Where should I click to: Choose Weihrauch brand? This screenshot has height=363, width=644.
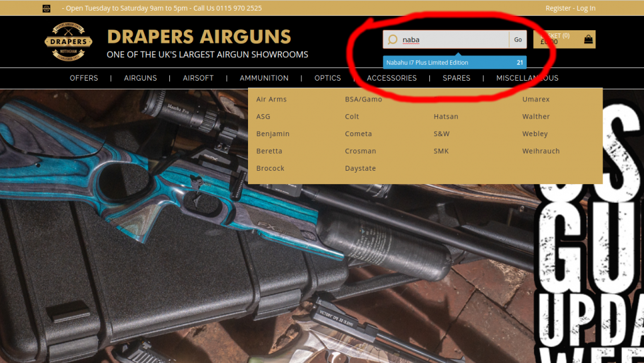541,151
